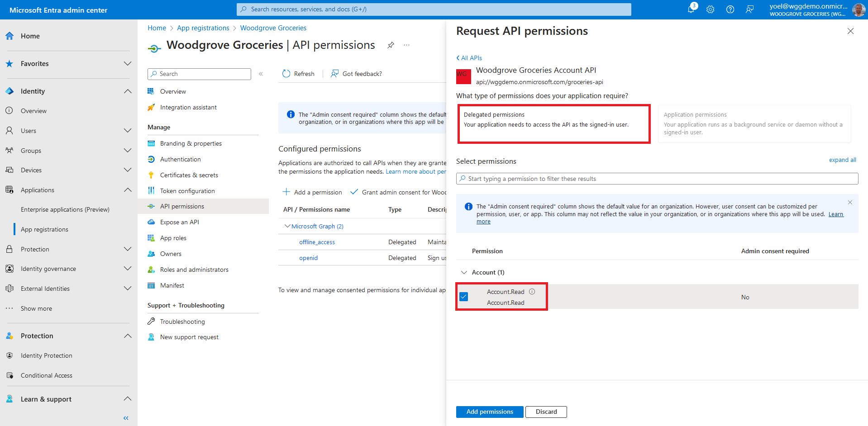Select the Application permissions option

(x=754, y=124)
